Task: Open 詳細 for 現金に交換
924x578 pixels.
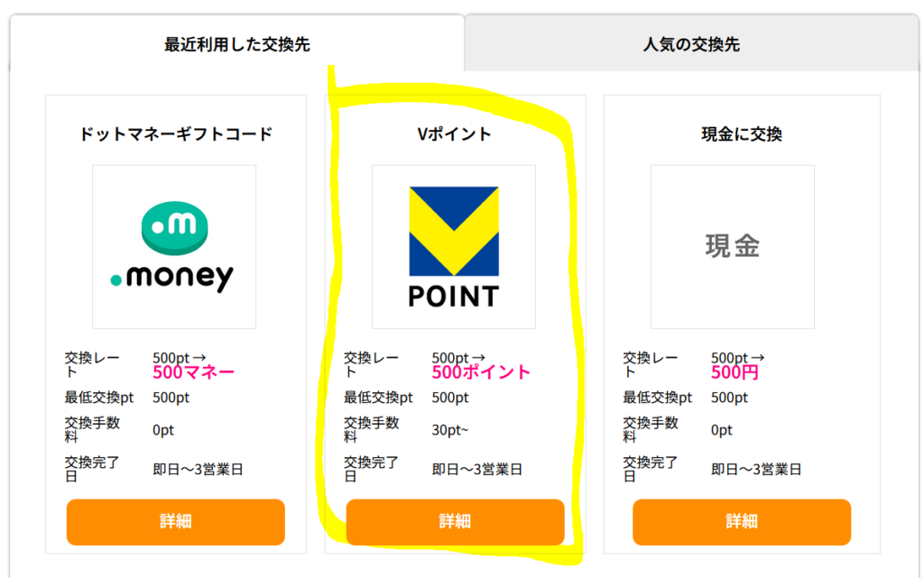Action: pos(742,522)
